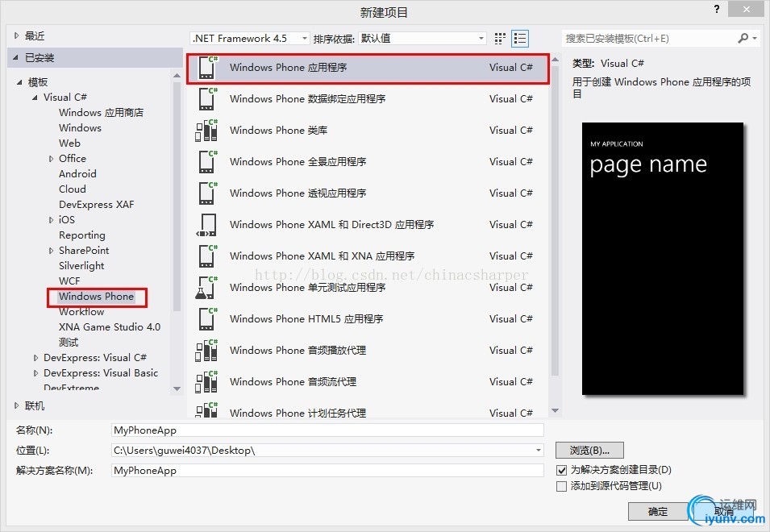The width and height of the screenshot is (770, 532).
Task: Select the Windows Phone category
Action: [96, 297]
